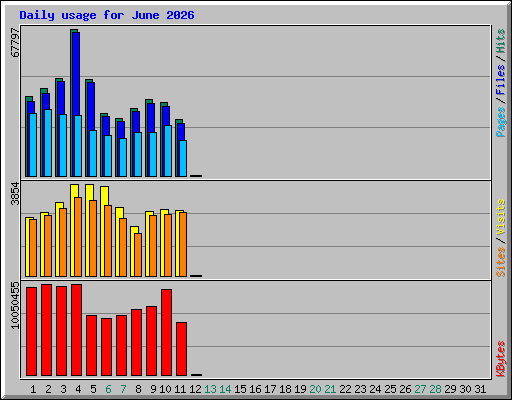This screenshot has height=400, width=512.
Task: Pick the orange Sites bar for day 11
Action: 183,244
